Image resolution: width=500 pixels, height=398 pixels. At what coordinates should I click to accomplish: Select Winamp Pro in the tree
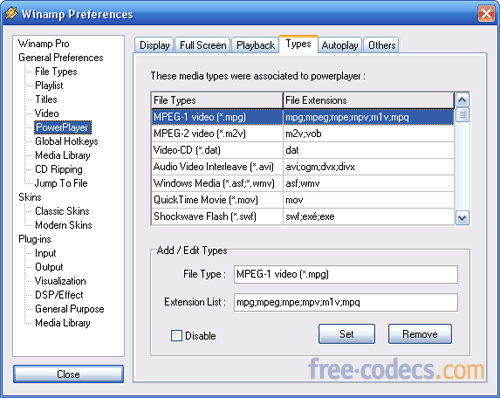coord(44,43)
